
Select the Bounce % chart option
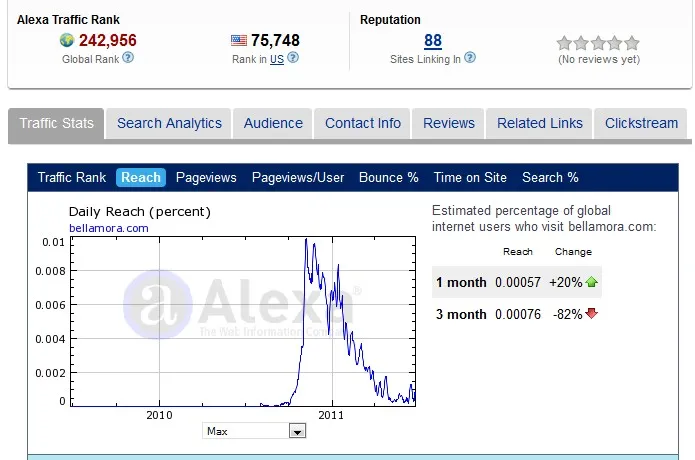pyautogui.click(x=389, y=177)
